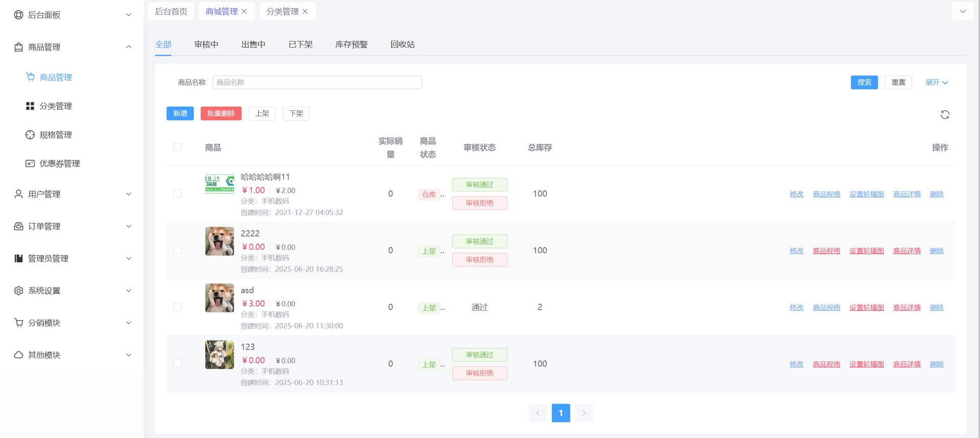The image size is (980, 438).
Task: Click the refresh table icon
Action: (945, 115)
